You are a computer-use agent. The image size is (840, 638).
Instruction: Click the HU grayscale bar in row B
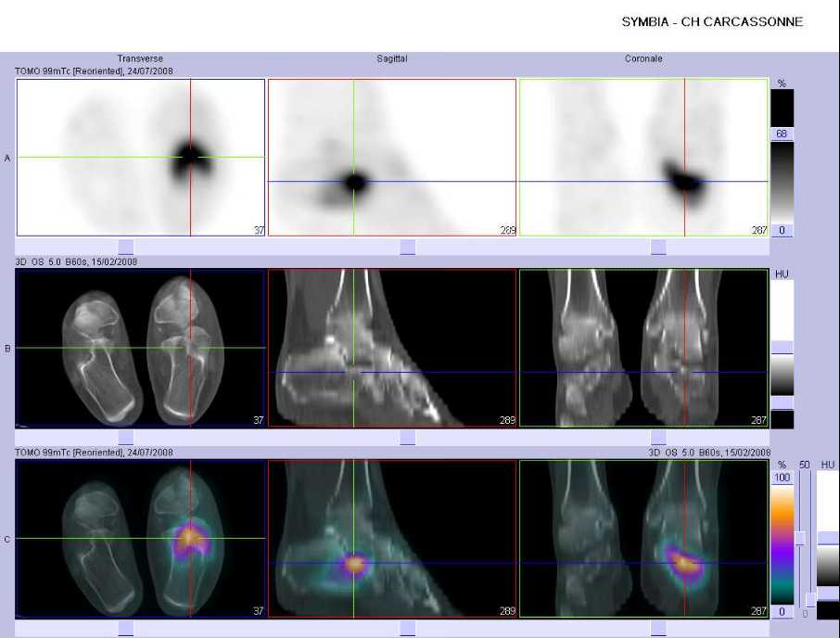pyautogui.click(x=782, y=375)
